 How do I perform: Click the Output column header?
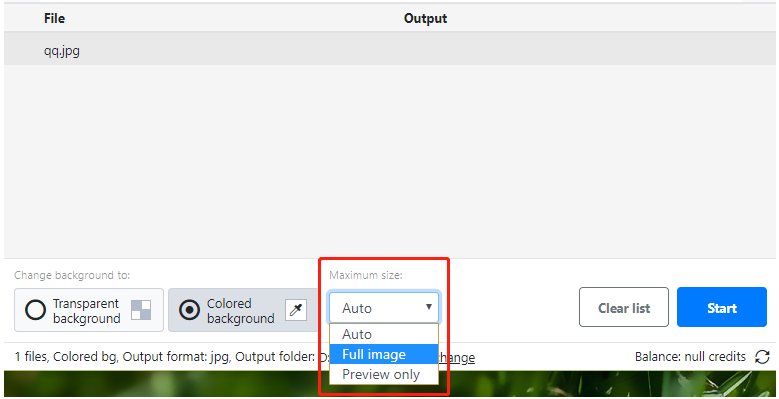coord(425,18)
